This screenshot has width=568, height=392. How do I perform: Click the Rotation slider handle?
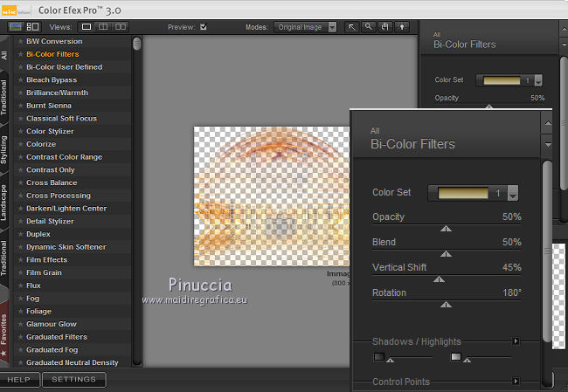pyautogui.click(x=446, y=305)
